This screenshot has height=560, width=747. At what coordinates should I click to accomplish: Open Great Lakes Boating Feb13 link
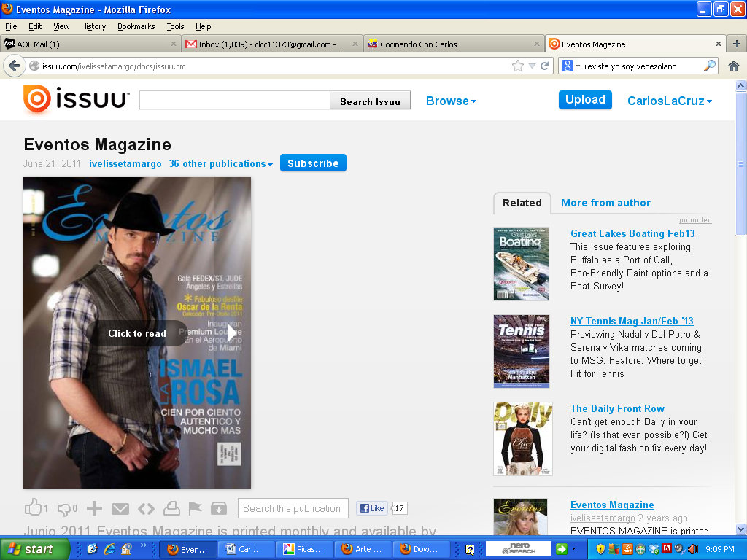632,234
